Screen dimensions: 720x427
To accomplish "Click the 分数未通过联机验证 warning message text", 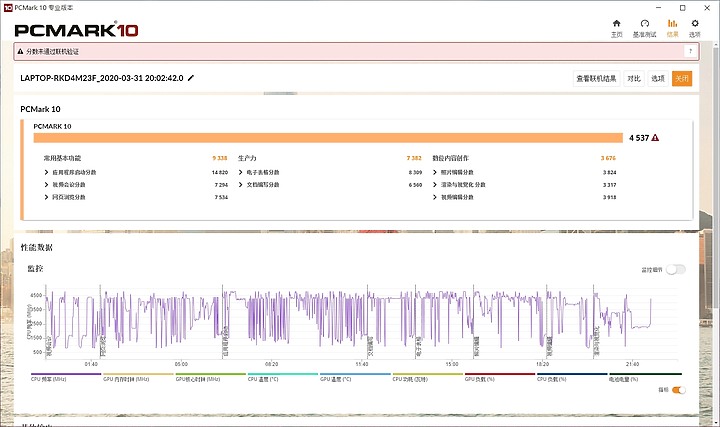I will coord(52,51).
